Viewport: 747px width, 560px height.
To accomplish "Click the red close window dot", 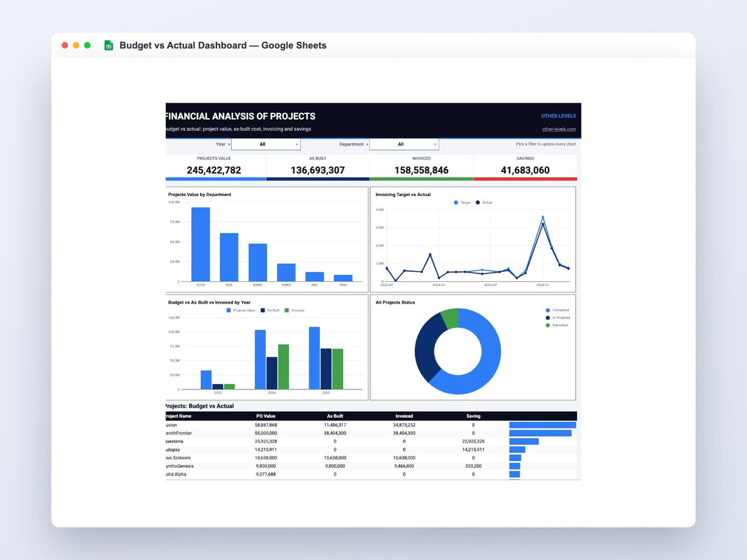I will pos(65,45).
